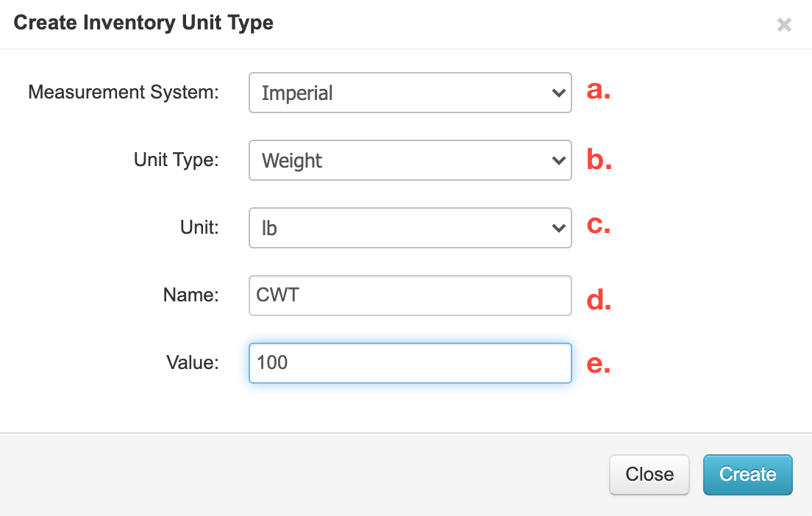Click the "Name:" field label
Viewport: 812px width, 516px height.
[191, 295]
